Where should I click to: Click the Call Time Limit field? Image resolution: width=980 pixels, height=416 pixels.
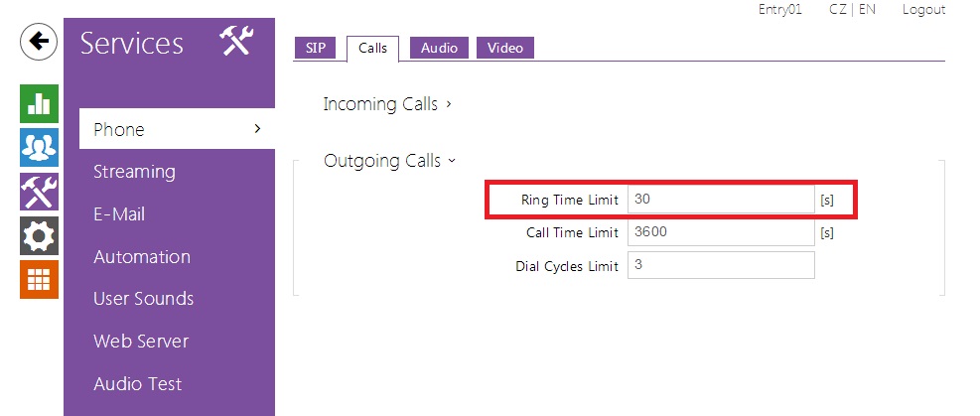720,232
